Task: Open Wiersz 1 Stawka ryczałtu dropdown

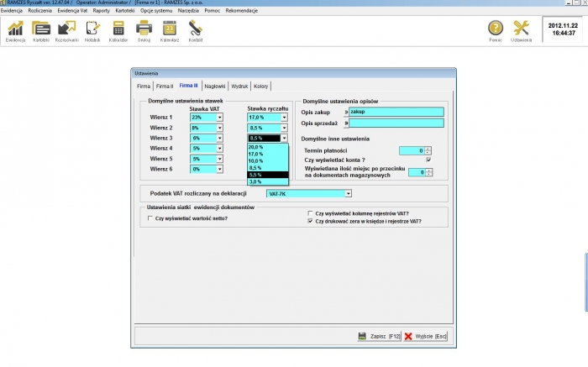Action: [284, 118]
